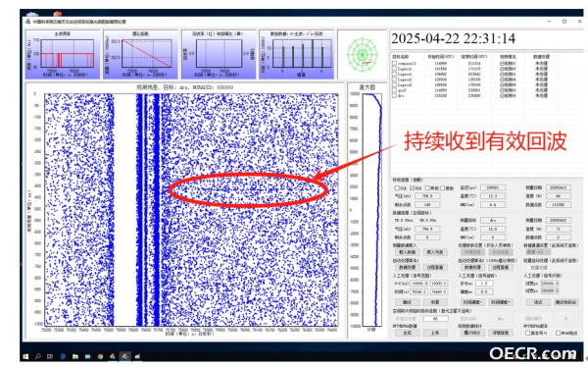The image size is (588, 368).
Task: Click the 时间调整+ time adjust button
Action: [500, 302]
